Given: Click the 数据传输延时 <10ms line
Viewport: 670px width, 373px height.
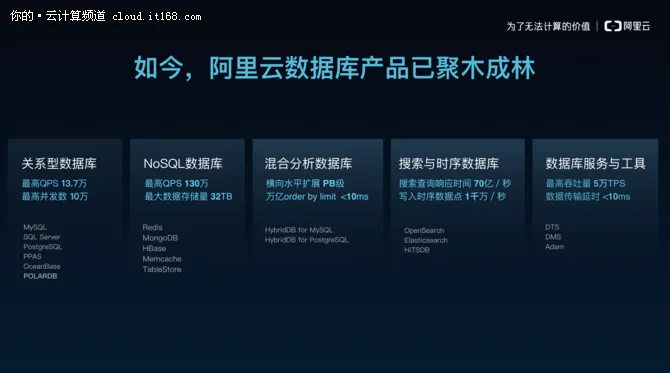Looking at the screenshot, I should click(x=588, y=197).
